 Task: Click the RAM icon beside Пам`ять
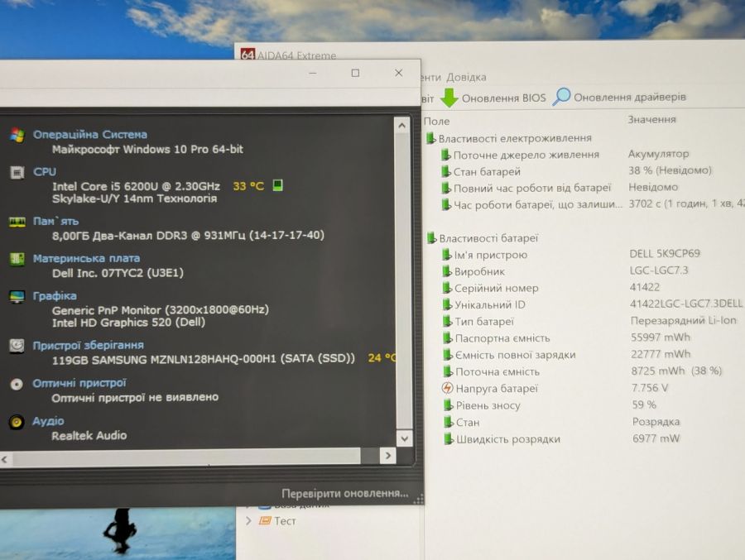[17, 222]
